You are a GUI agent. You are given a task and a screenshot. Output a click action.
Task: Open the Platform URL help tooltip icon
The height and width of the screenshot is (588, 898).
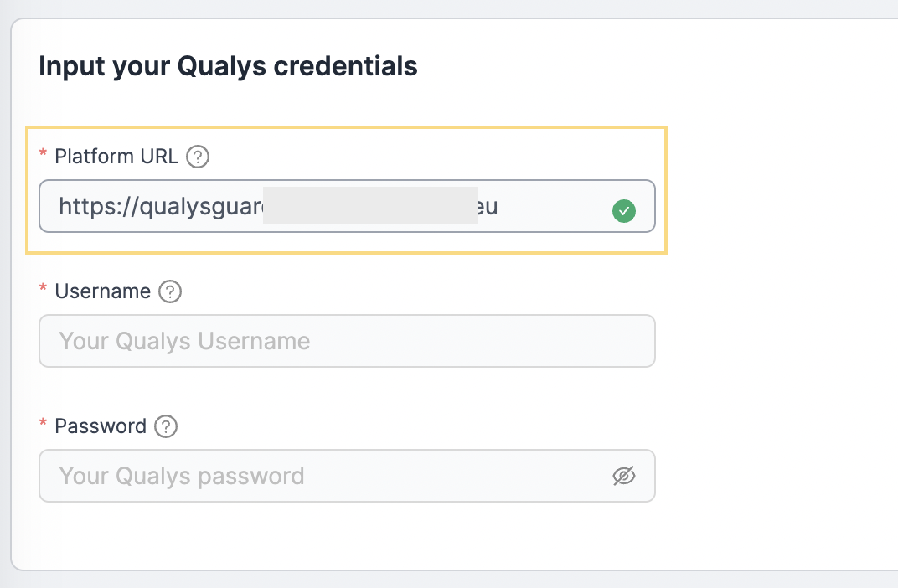click(x=198, y=157)
